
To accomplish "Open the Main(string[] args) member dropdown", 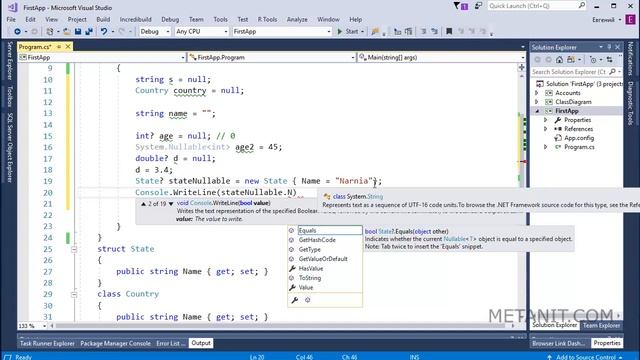I will pyautogui.click(x=441, y=58).
